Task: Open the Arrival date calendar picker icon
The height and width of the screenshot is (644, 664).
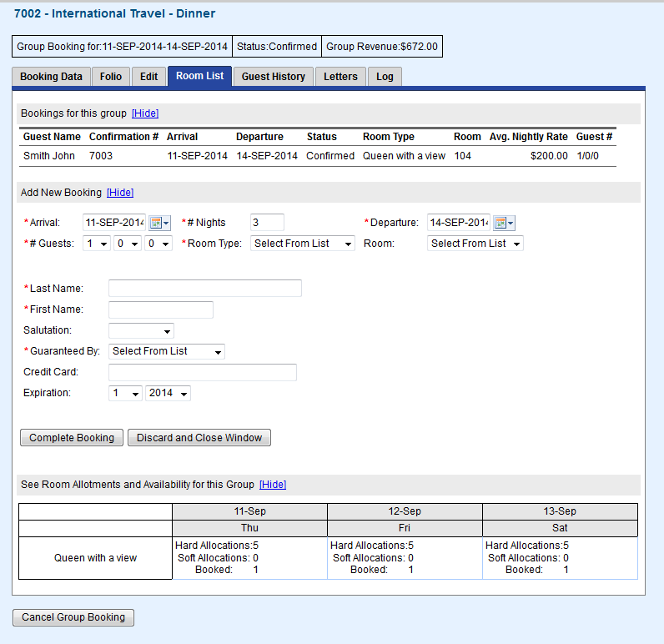Action: click(159, 223)
